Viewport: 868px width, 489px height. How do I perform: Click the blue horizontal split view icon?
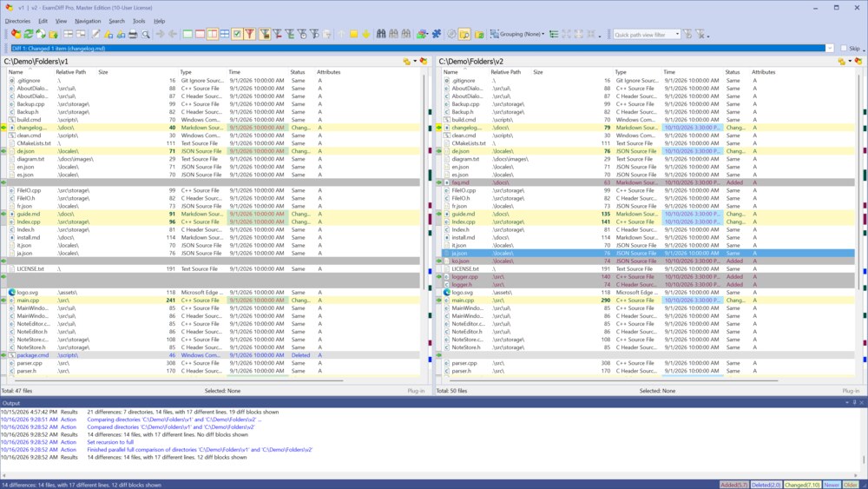pyautogui.click(x=224, y=35)
